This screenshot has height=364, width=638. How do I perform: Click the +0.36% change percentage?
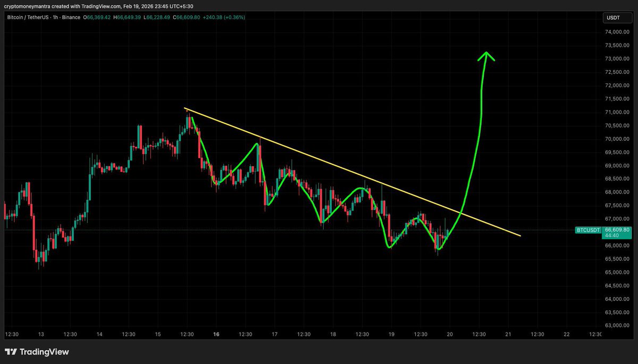pos(234,17)
